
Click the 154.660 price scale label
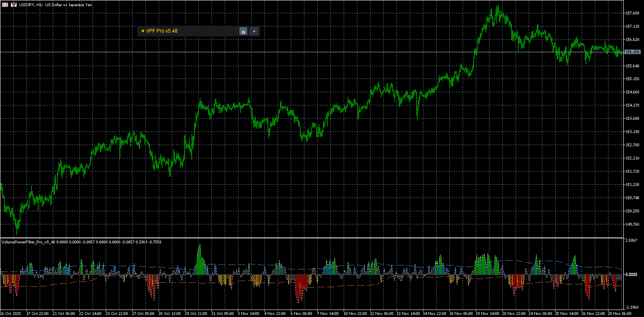point(632,92)
